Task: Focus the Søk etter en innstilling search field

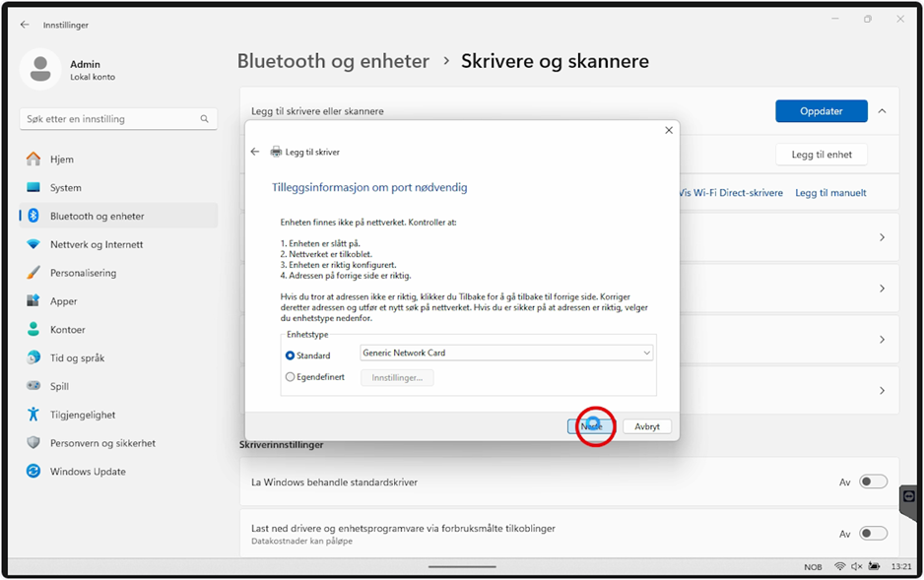Action: [118, 119]
